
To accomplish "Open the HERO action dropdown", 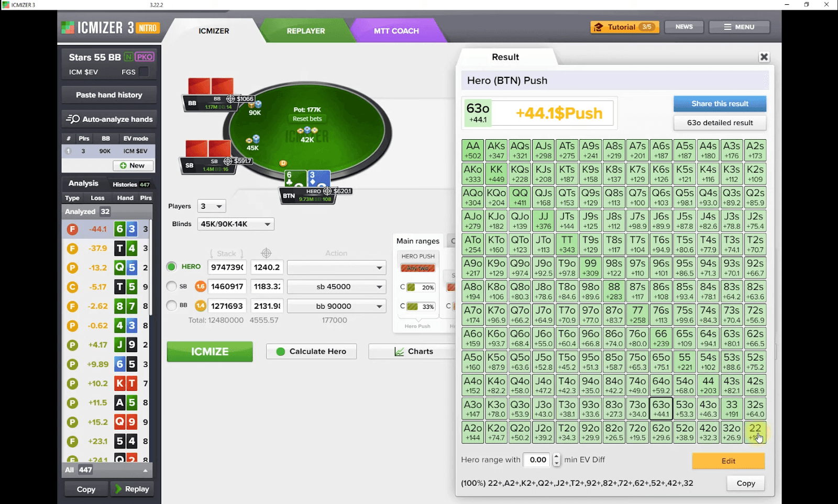I will (x=337, y=267).
